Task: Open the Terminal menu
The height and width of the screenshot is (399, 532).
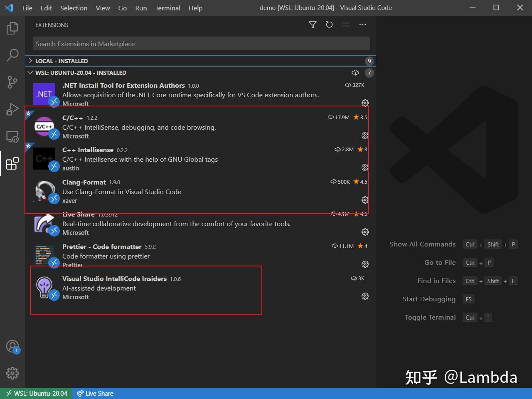Action: 167,8
